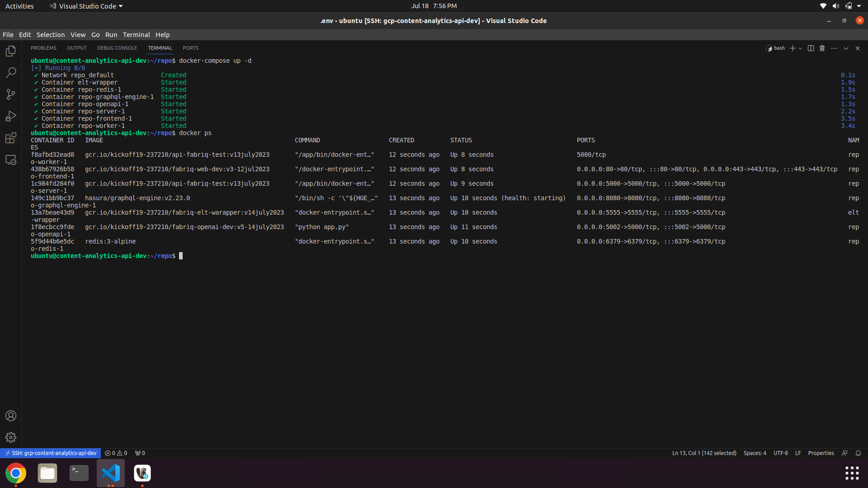The height and width of the screenshot is (488, 868).
Task: Open the View menu
Action: tap(78, 35)
